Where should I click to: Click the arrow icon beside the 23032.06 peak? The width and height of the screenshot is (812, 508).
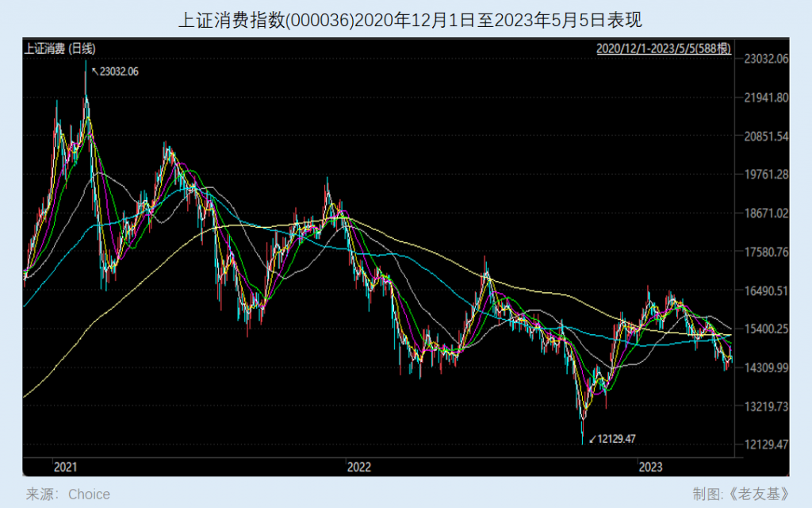pos(94,71)
